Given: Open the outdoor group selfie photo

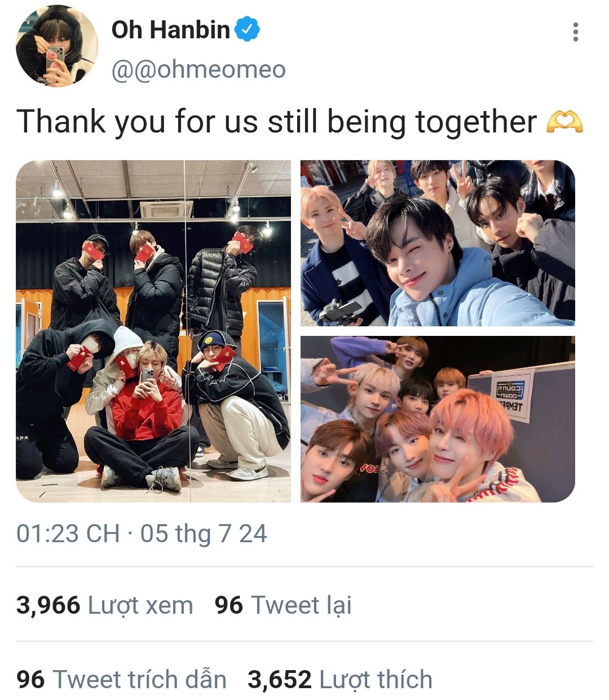Looking at the screenshot, I should click(438, 243).
